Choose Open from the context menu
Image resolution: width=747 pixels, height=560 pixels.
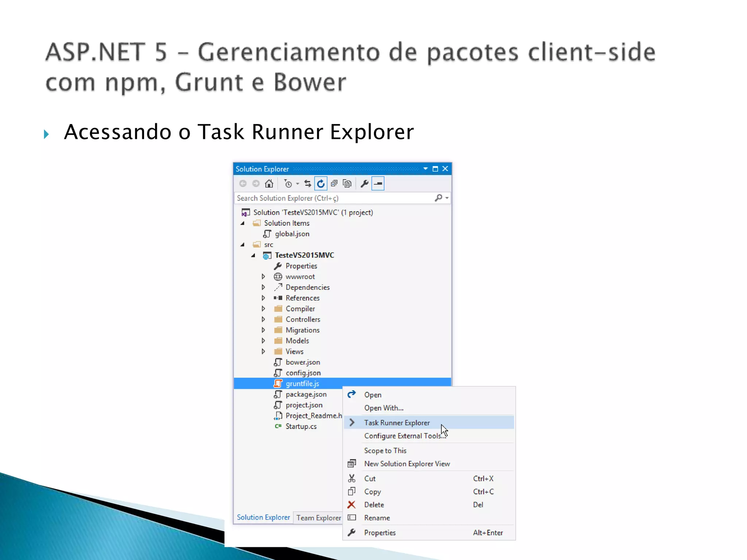429,395
